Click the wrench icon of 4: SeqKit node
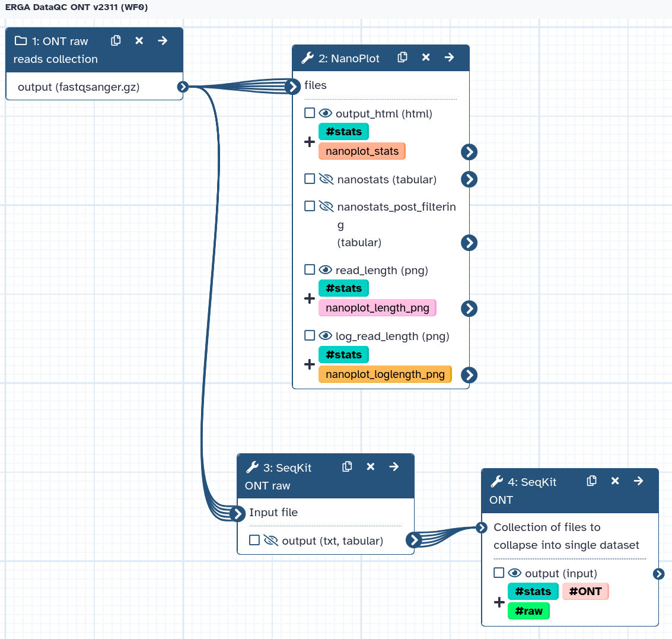 click(496, 482)
